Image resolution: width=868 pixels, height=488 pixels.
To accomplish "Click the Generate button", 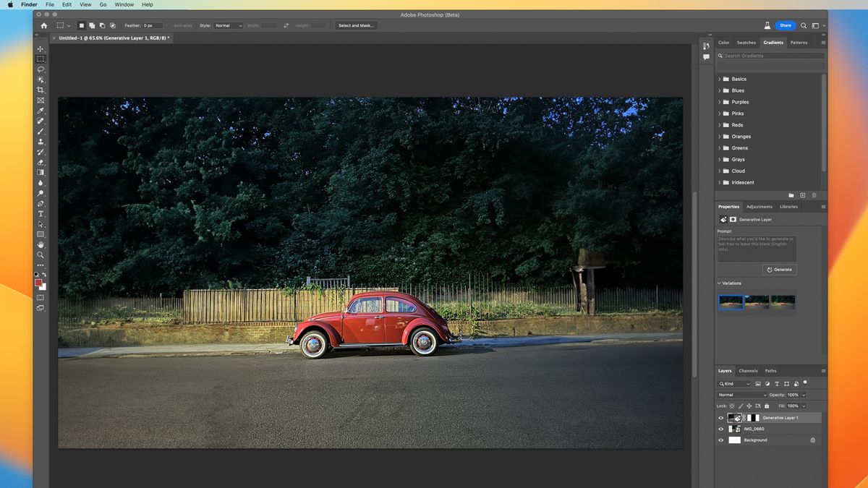I will tap(779, 269).
